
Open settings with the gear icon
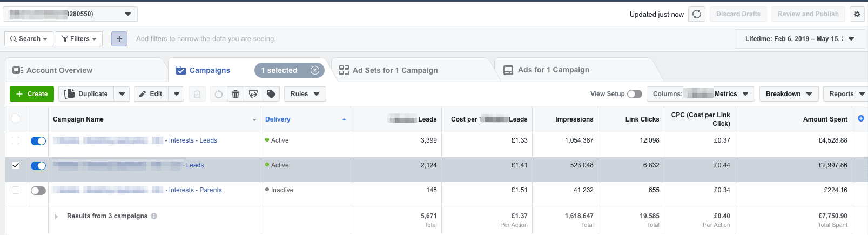(857, 14)
